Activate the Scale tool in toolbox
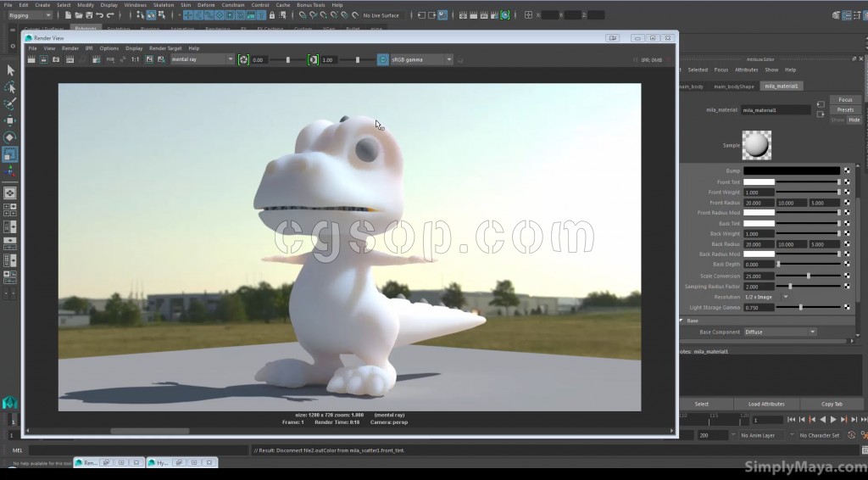Screen dimensions: 868x480 [x=10, y=154]
